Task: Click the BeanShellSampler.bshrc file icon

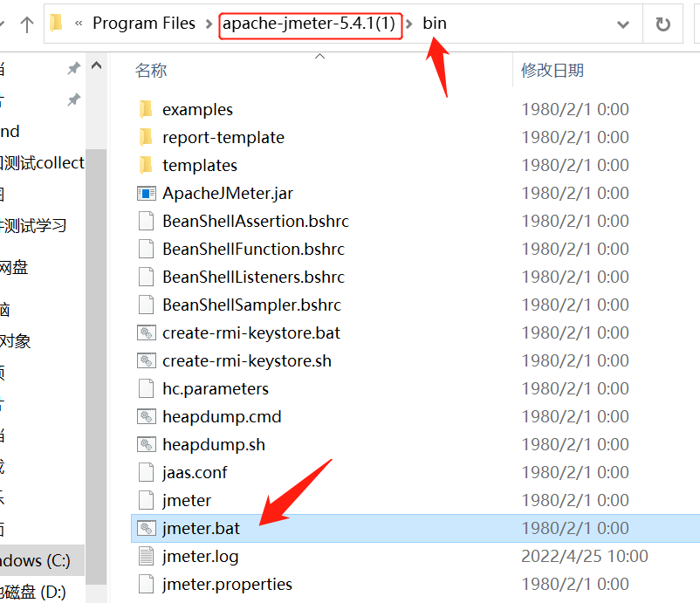Action: tap(146, 305)
